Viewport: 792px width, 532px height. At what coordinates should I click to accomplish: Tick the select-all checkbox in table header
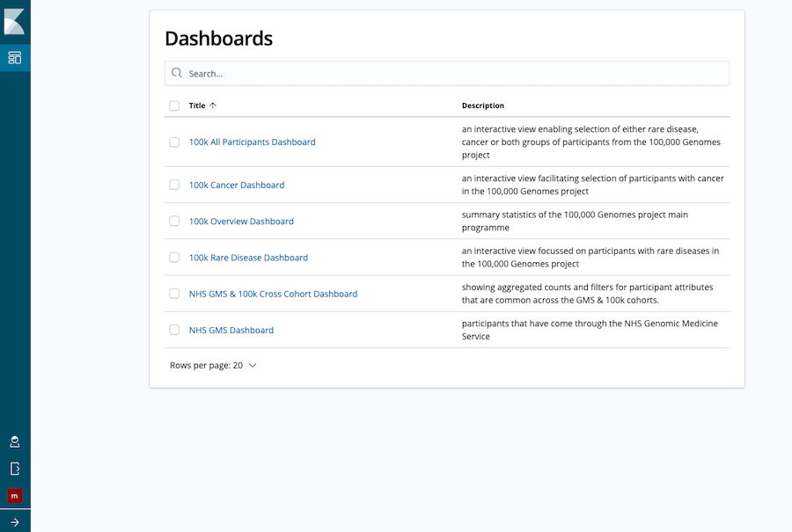pos(174,106)
